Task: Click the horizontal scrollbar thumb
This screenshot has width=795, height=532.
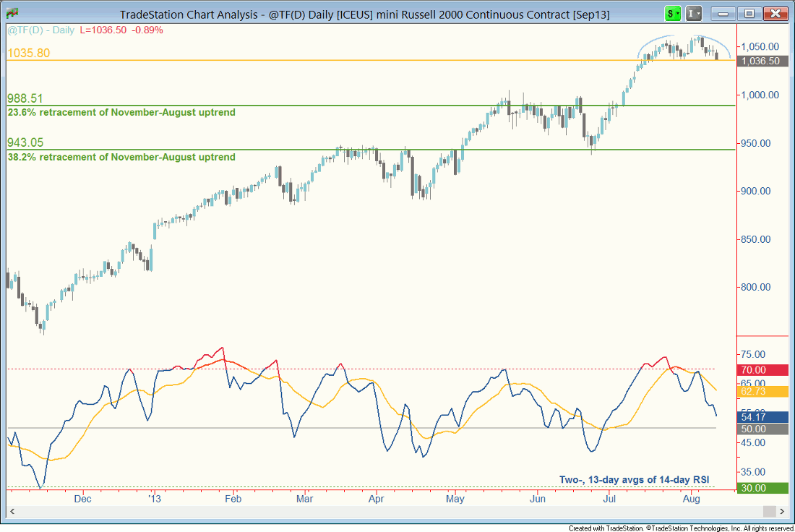Action: 770,511
